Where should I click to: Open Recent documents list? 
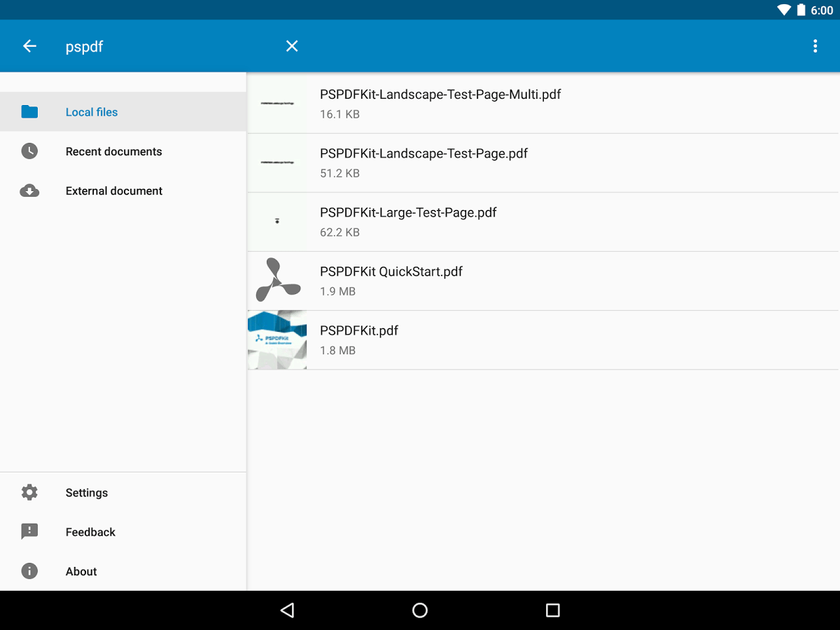pos(123,151)
